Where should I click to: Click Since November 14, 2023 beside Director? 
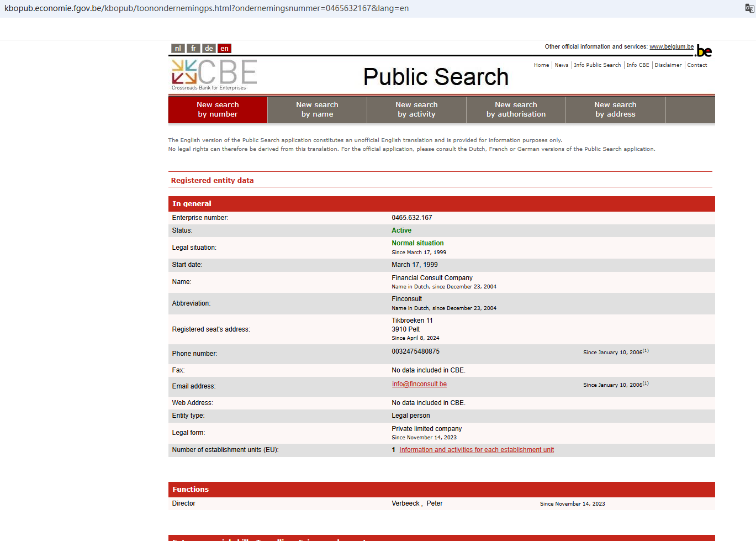point(573,504)
